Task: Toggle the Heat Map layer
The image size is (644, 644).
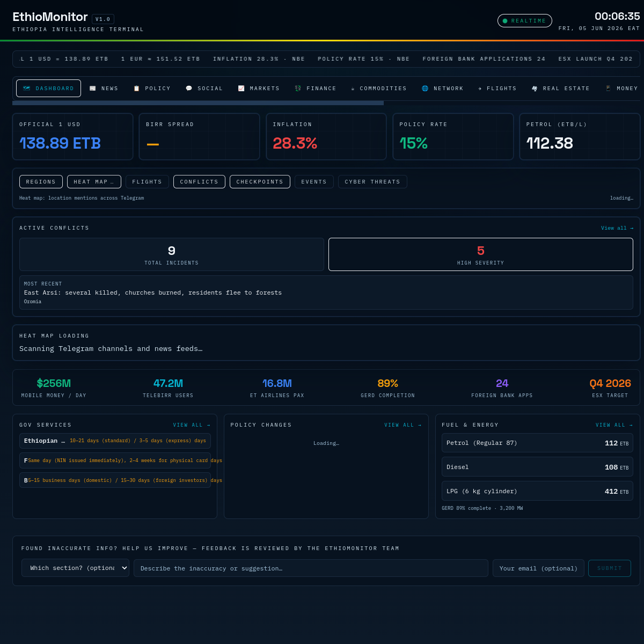Action: [94, 182]
